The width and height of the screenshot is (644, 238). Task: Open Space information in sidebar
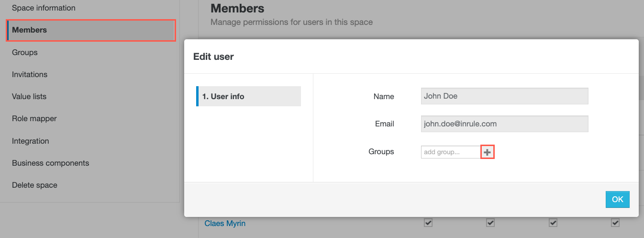click(44, 8)
